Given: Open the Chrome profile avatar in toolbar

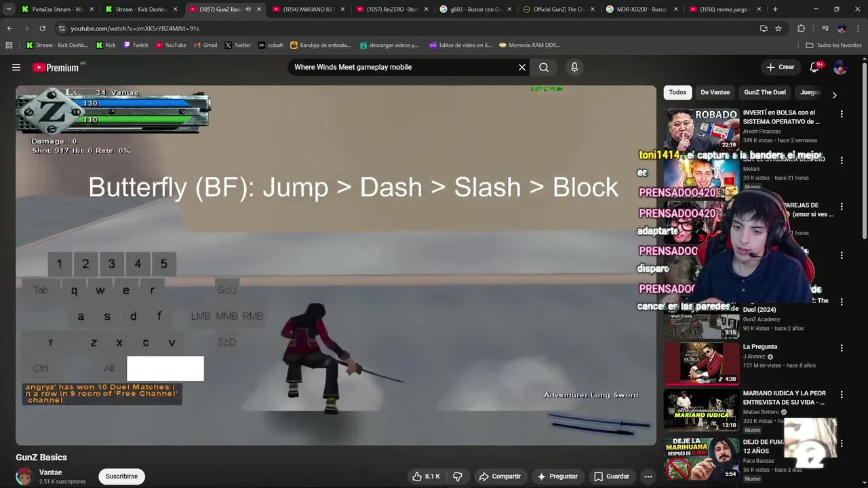Looking at the screenshot, I should [x=842, y=28].
